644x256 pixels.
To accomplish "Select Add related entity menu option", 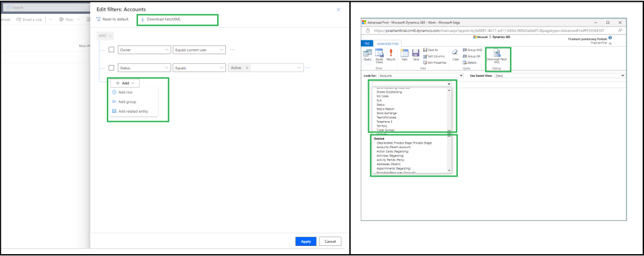I will pyautogui.click(x=132, y=111).
